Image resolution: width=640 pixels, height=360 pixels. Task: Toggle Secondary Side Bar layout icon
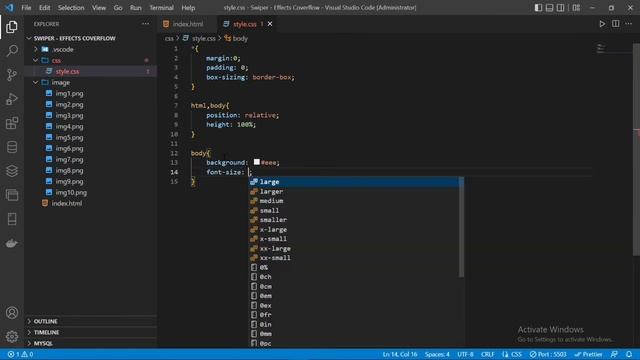(560, 8)
